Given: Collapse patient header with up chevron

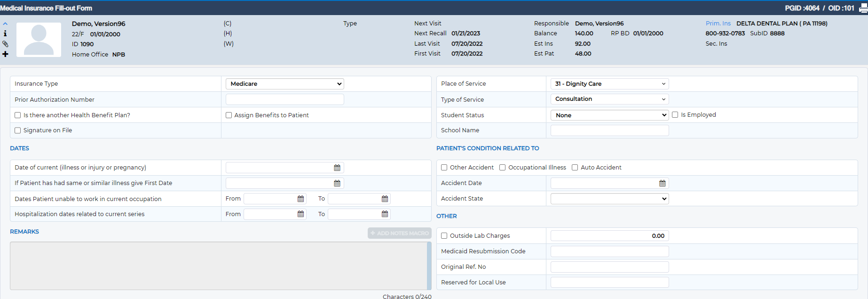Looking at the screenshot, I should (5, 24).
